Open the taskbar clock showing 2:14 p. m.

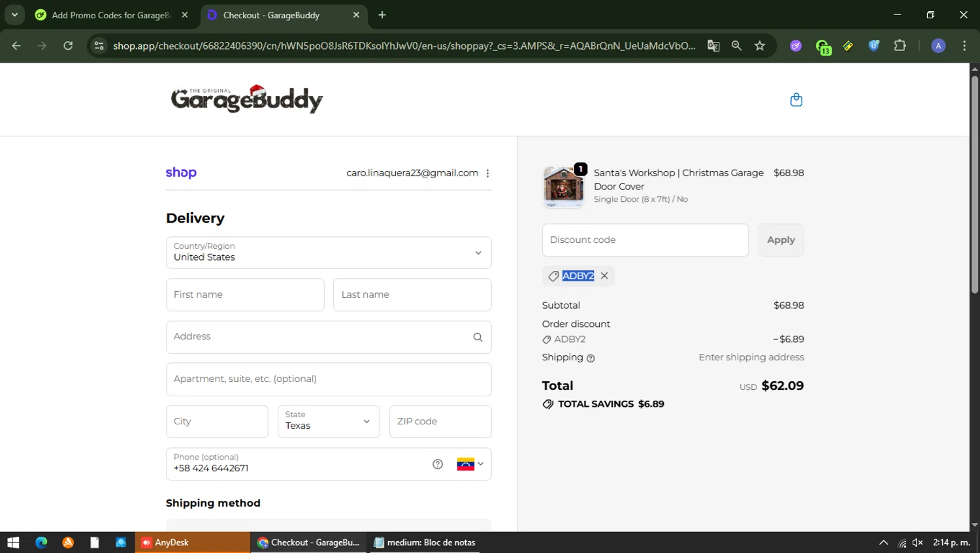pos(951,543)
